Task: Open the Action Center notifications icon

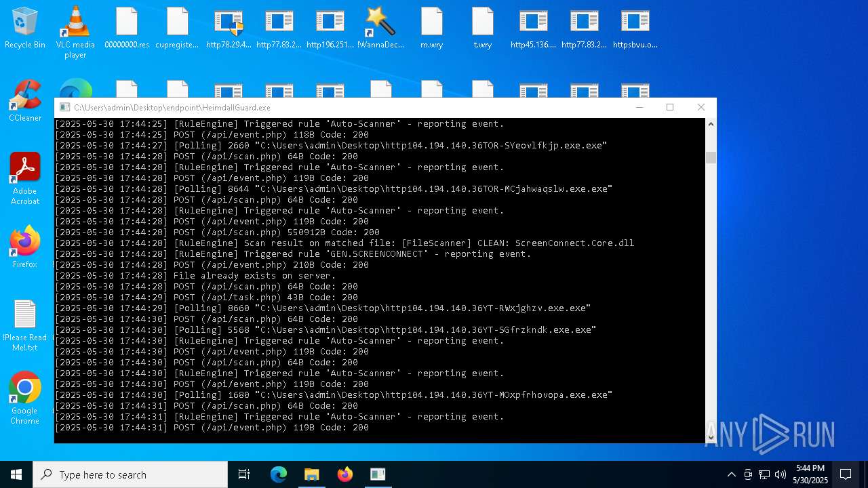Action: (x=846, y=474)
